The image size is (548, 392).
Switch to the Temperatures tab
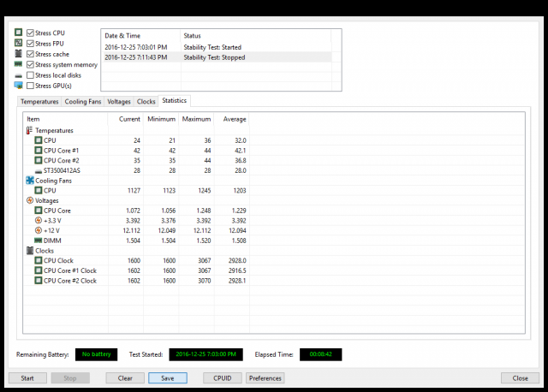pyautogui.click(x=39, y=102)
